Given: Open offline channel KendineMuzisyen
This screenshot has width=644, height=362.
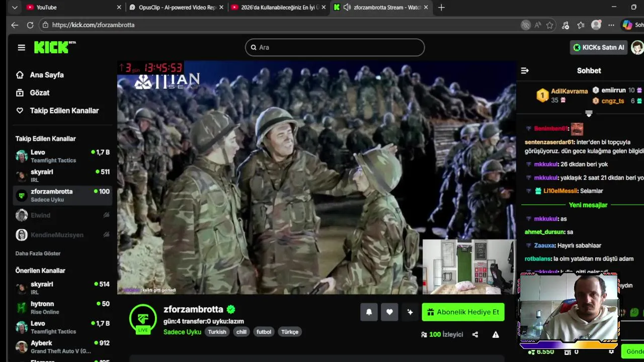Looking at the screenshot, I should 62,235.
